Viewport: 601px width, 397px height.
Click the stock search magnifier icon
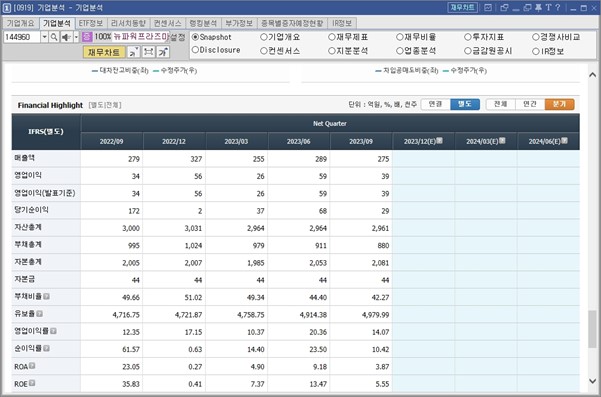(54, 37)
